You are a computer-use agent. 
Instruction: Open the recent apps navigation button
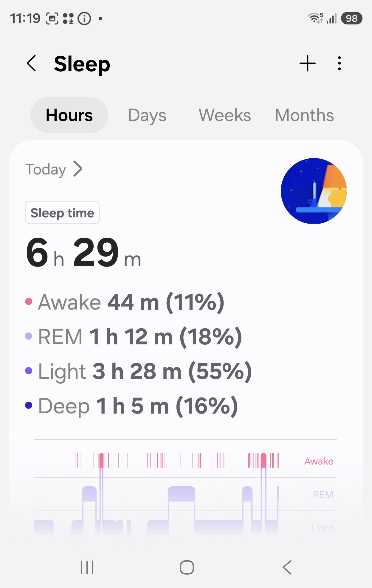click(87, 567)
